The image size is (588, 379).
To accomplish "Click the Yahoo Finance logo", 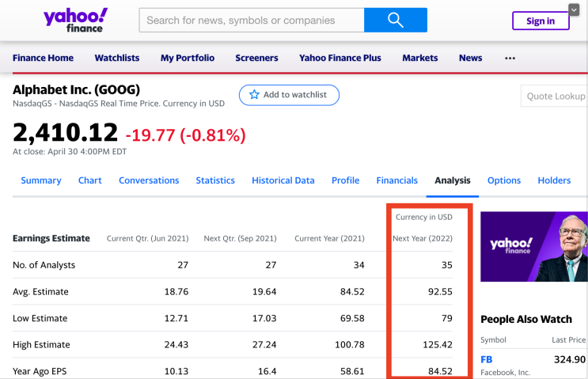I will (76, 20).
